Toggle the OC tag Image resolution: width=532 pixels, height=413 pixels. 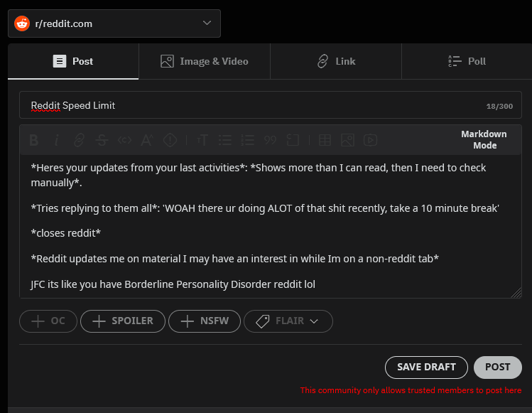(48, 321)
